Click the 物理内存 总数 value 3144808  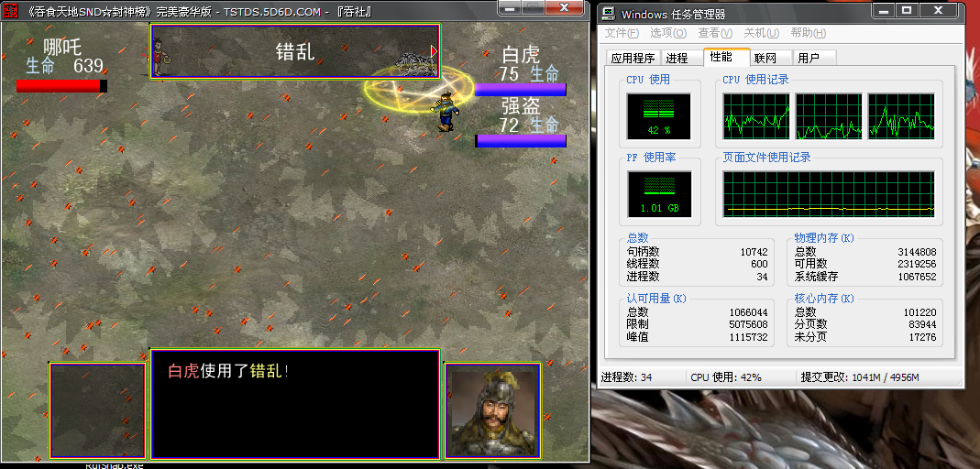917,252
